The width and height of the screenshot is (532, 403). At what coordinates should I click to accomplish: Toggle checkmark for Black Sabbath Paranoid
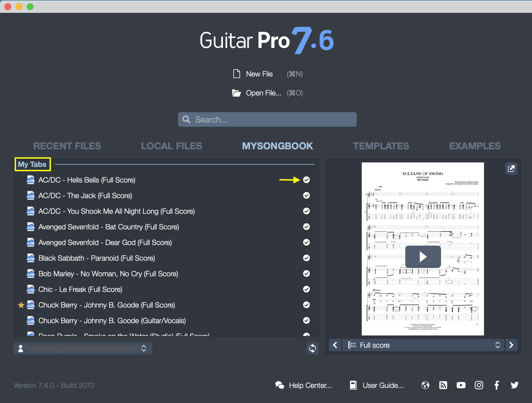[306, 258]
